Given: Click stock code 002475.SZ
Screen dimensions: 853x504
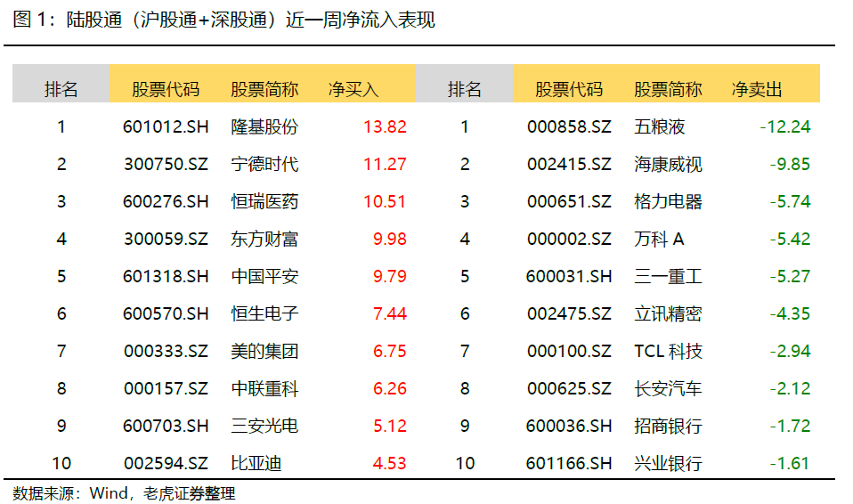Looking at the screenshot, I should 569,313.
